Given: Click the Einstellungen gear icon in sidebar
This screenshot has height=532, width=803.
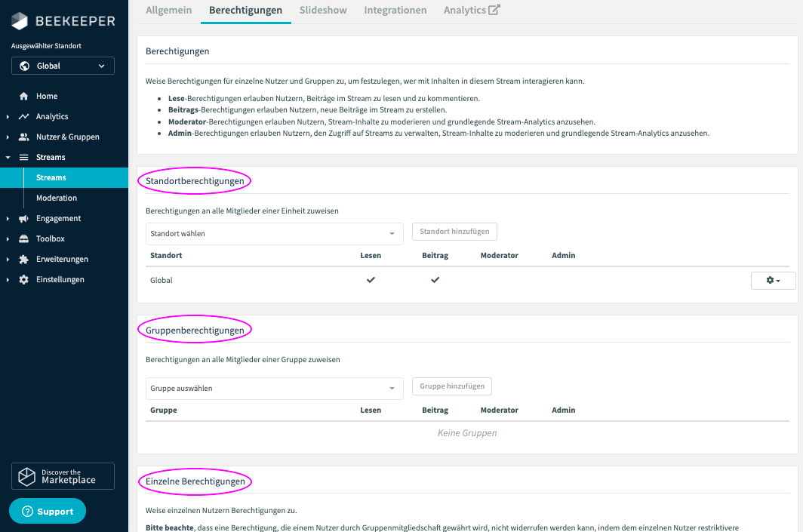Looking at the screenshot, I should coord(24,280).
